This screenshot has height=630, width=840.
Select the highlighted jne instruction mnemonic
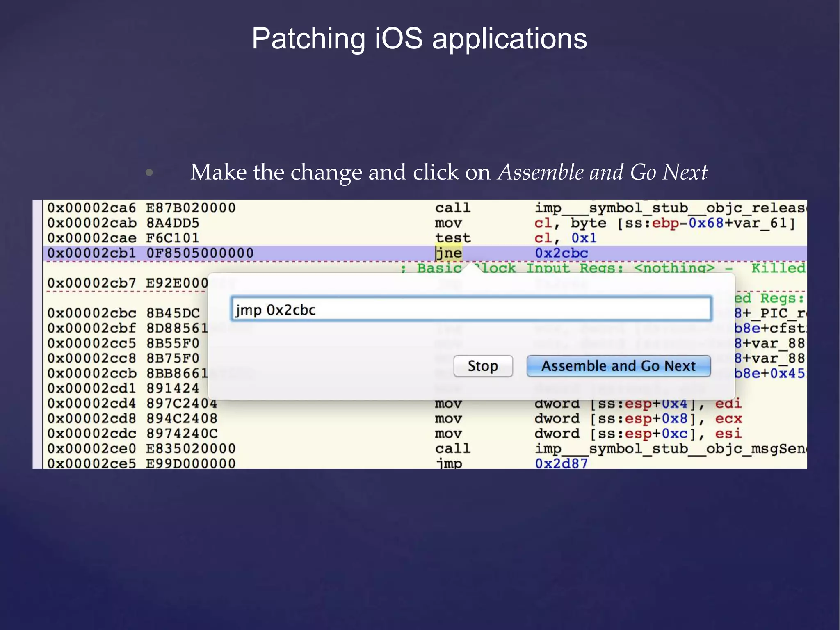(x=449, y=253)
